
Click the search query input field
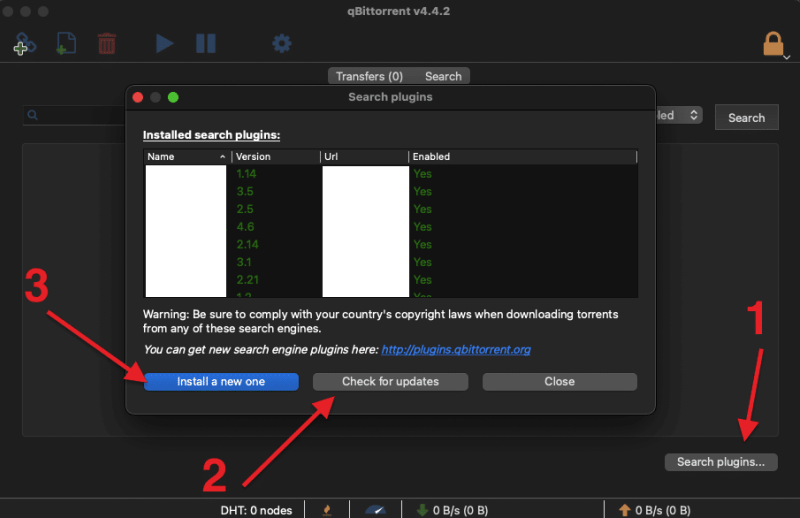click(x=74, y=115)
